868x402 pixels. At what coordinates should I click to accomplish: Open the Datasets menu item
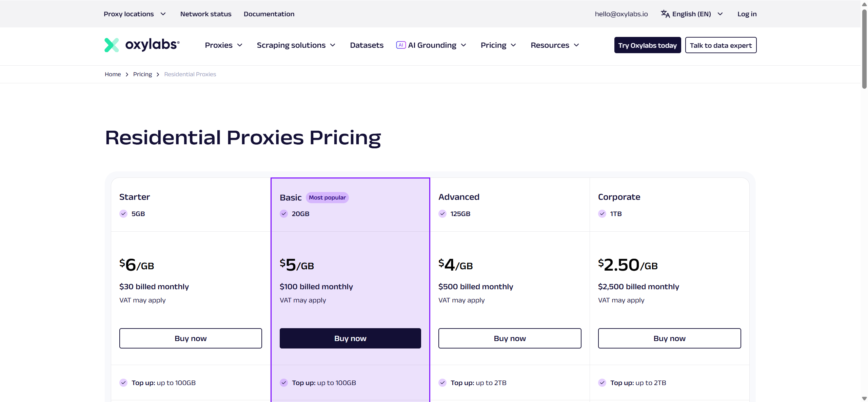[x=367, y=45]
